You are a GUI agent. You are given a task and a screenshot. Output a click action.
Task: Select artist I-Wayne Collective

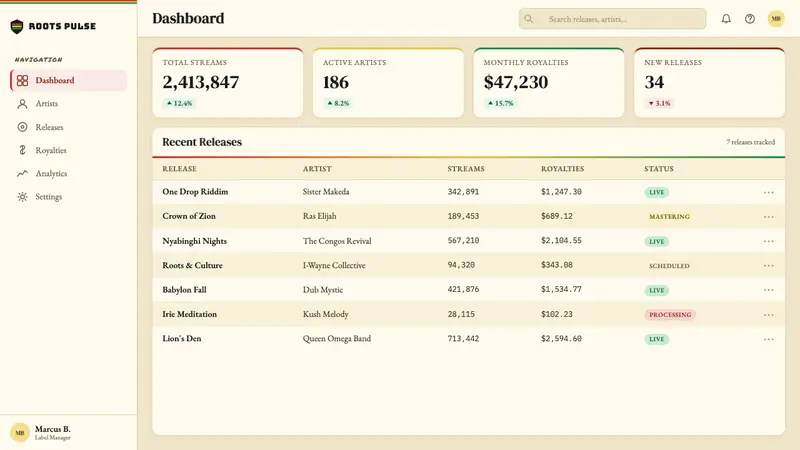pos(334,265)
